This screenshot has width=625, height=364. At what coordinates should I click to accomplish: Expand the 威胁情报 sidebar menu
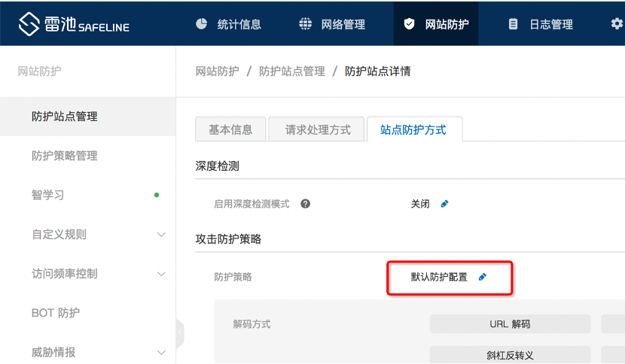[160, 352]
